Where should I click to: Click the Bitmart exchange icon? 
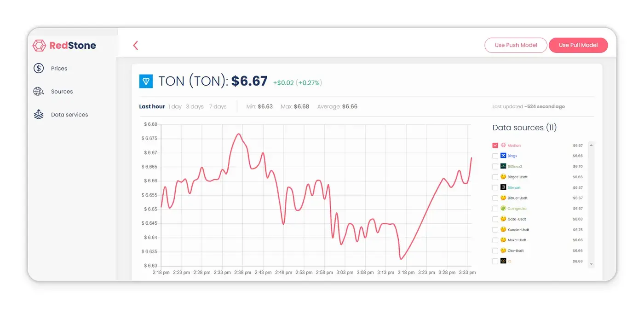pos(504,187)
